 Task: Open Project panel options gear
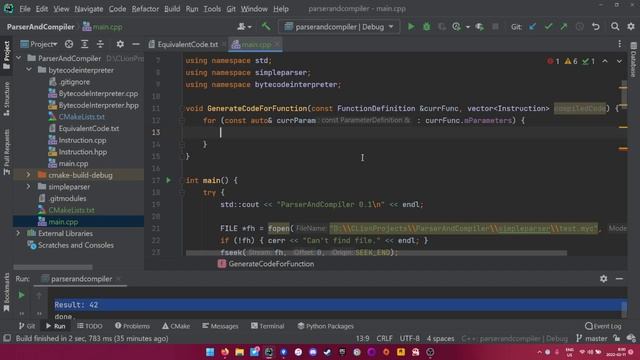pos(120,44)
